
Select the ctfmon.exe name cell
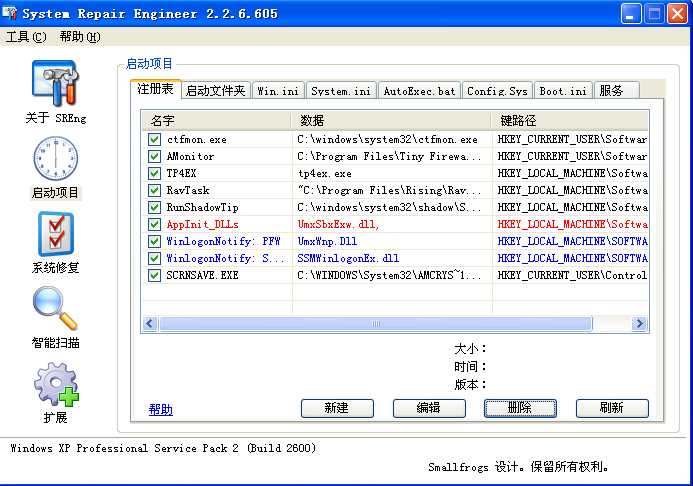[x=197, y=140]
